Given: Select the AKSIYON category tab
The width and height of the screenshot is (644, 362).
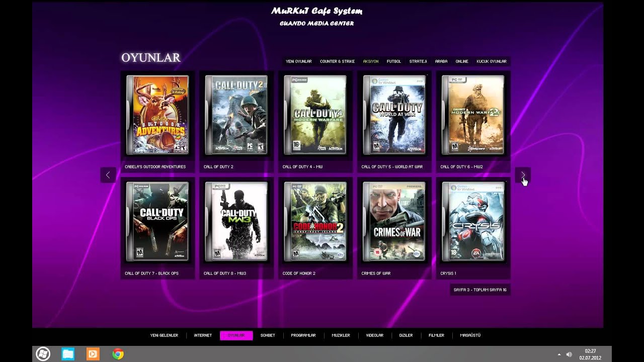Looking at the screenshot, I should click(371, 61).
